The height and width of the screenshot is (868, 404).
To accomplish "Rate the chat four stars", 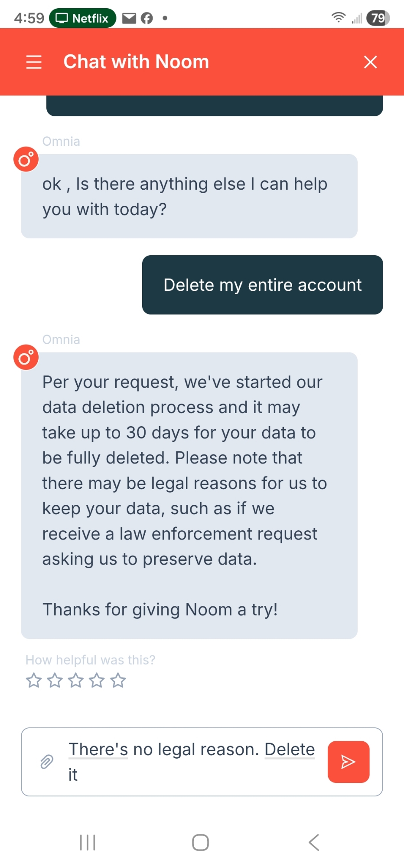I will tap(97, 681).
